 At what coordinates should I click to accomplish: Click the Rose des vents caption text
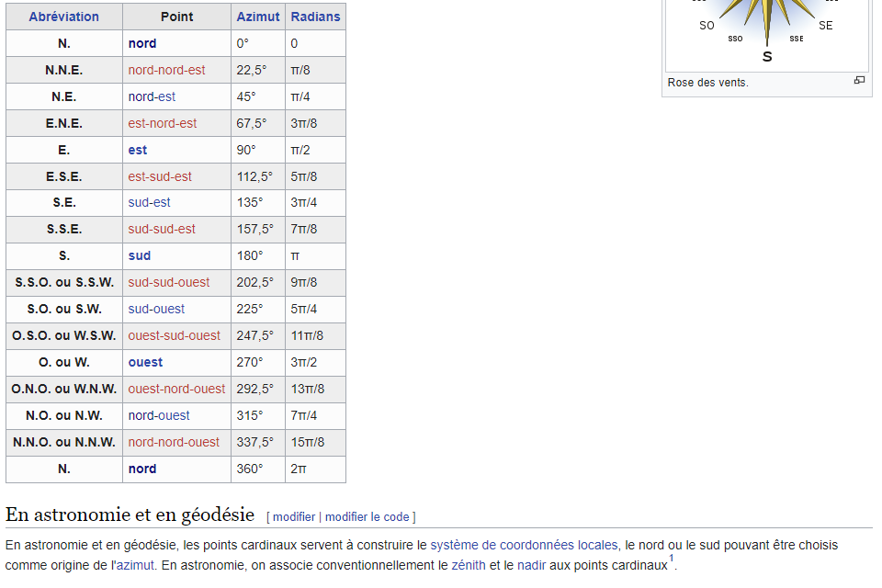pos(707,83)
